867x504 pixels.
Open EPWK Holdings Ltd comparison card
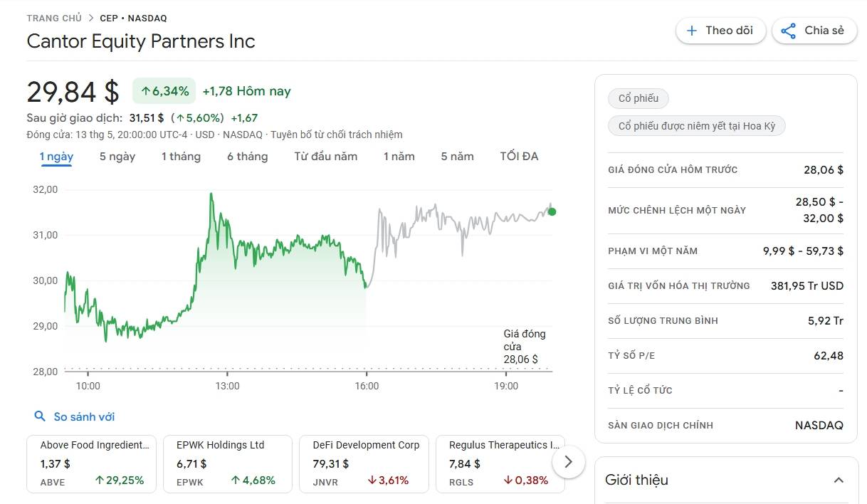[228, 463]
